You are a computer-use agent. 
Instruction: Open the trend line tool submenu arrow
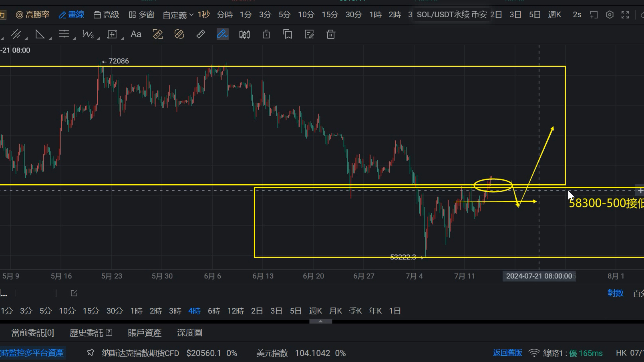[26, 38]
